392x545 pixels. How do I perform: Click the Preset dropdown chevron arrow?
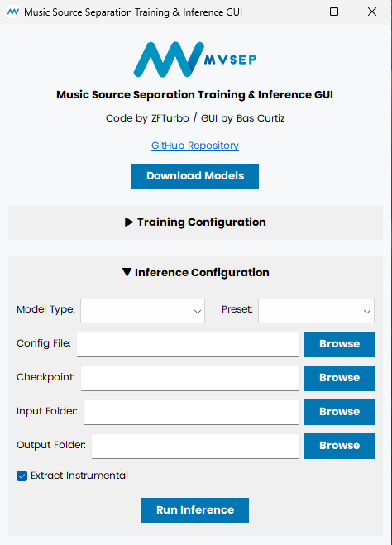coord(367,312)
